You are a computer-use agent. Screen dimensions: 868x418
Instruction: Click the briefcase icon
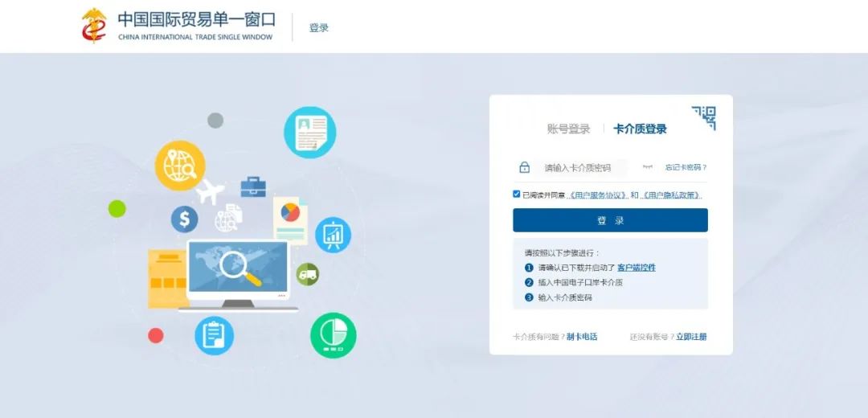tap(253, 187)
